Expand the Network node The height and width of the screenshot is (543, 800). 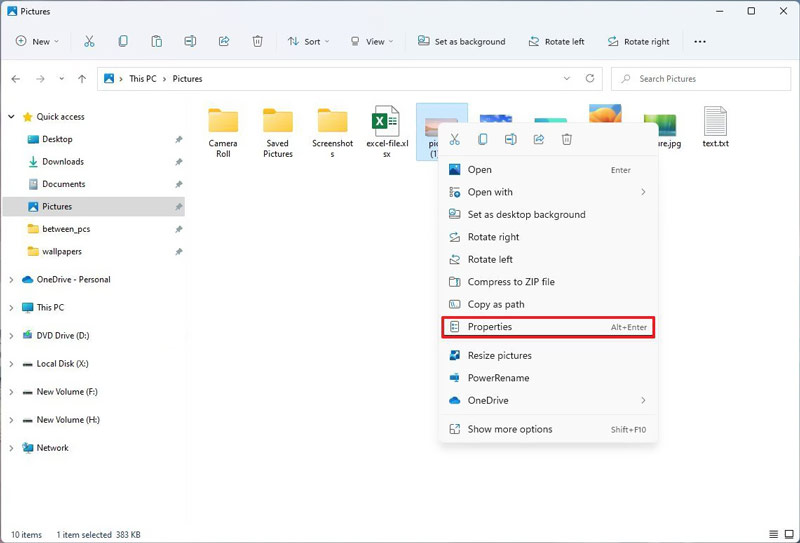pyautogui.click(x=11, y=448)
